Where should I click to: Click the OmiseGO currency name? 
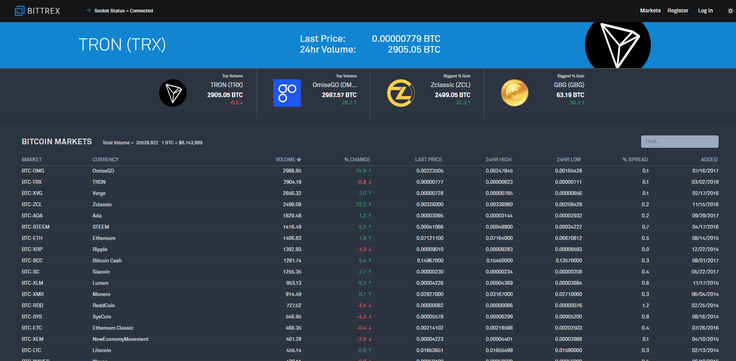(103, 171)
